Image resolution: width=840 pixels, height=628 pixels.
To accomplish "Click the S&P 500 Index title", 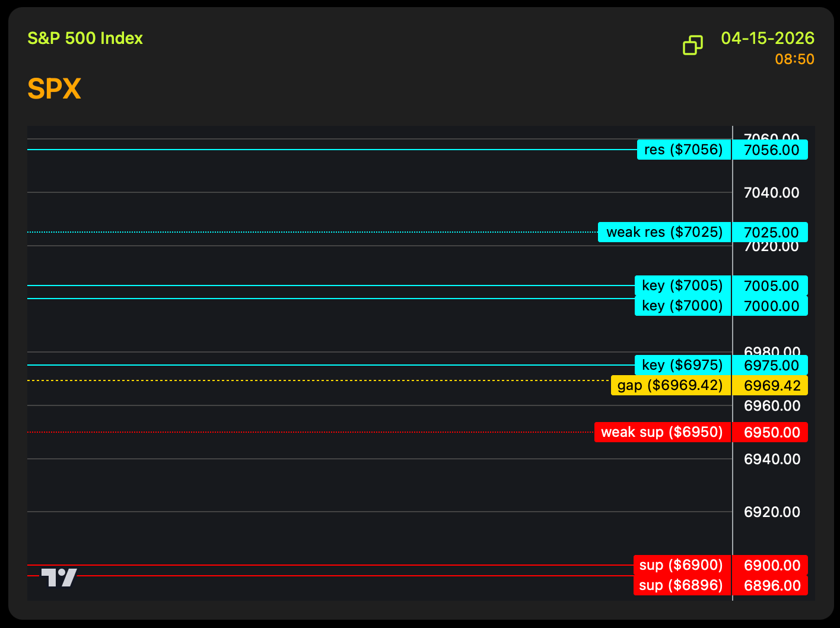I will coord(85,39).
